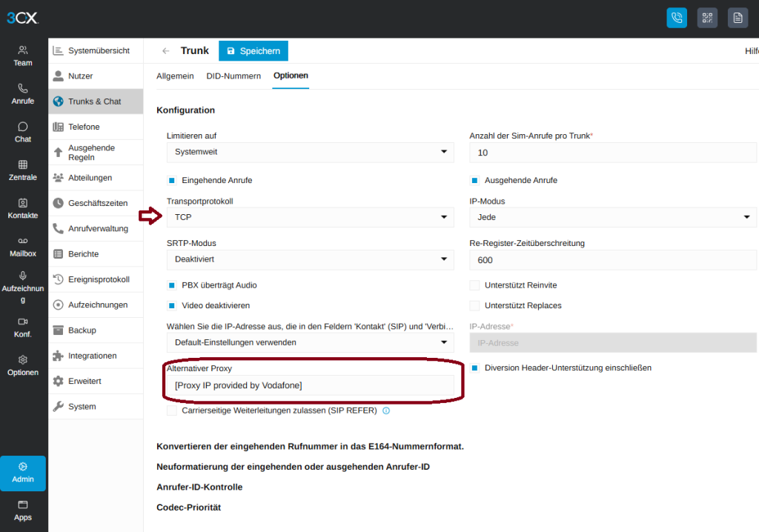Open Ausgehende Regeln menu entry
The width and height of the screenshot is (759, 532).
tap(96, 153)
